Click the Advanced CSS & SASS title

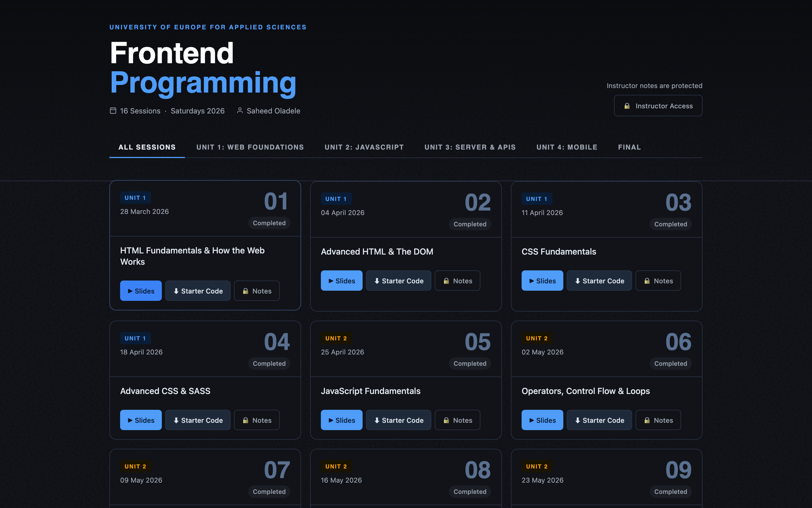165,391
